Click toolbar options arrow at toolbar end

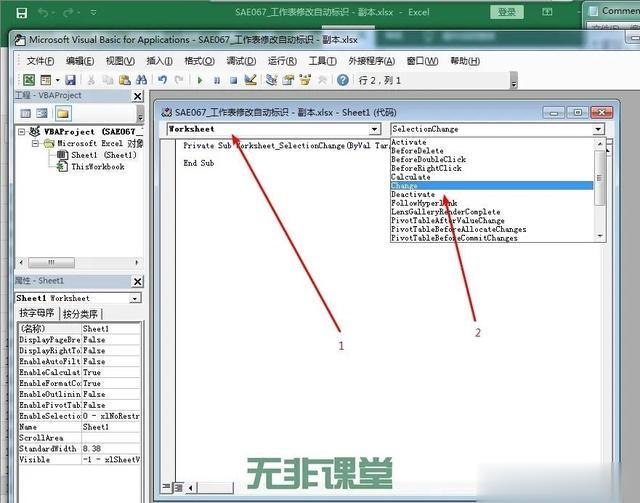pos(514,80)
